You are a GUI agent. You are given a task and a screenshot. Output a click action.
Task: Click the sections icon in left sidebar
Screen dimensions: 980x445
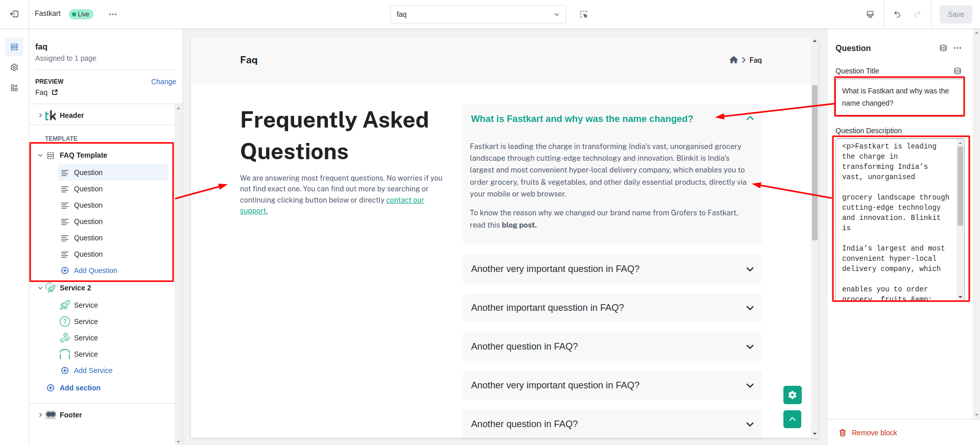point(14,47)
